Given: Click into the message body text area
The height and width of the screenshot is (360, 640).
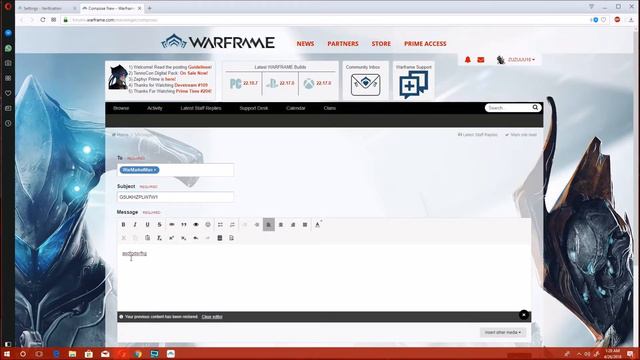Looking at the screenshot, I should point(324,278).
